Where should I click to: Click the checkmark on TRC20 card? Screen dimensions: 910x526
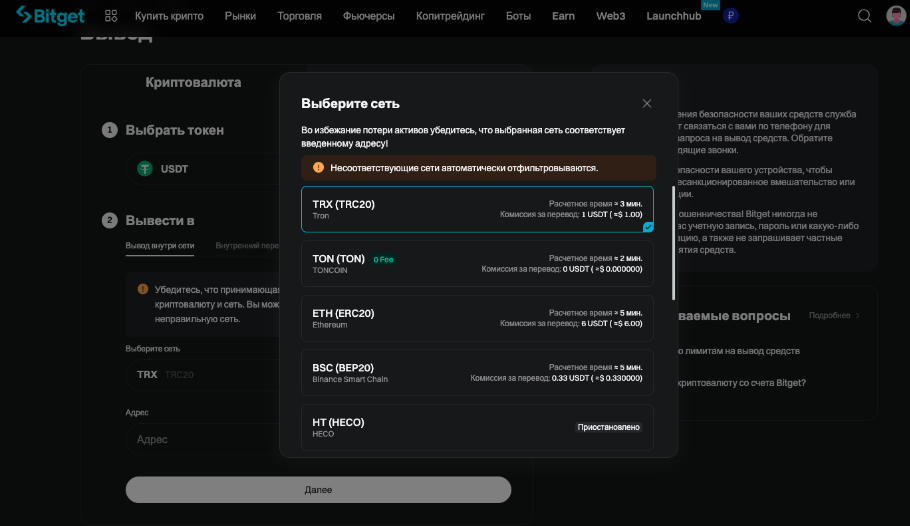648,227
